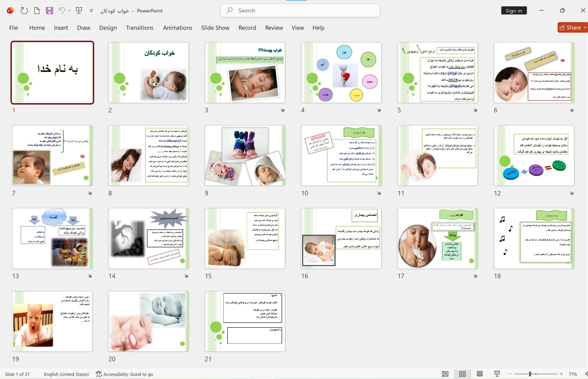Open the Transitions tab

(x=140, y=28)
